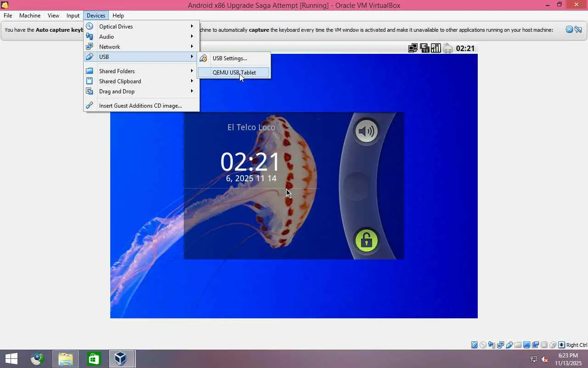Attach the QEMU USB Tablet device

pos(234,72)
